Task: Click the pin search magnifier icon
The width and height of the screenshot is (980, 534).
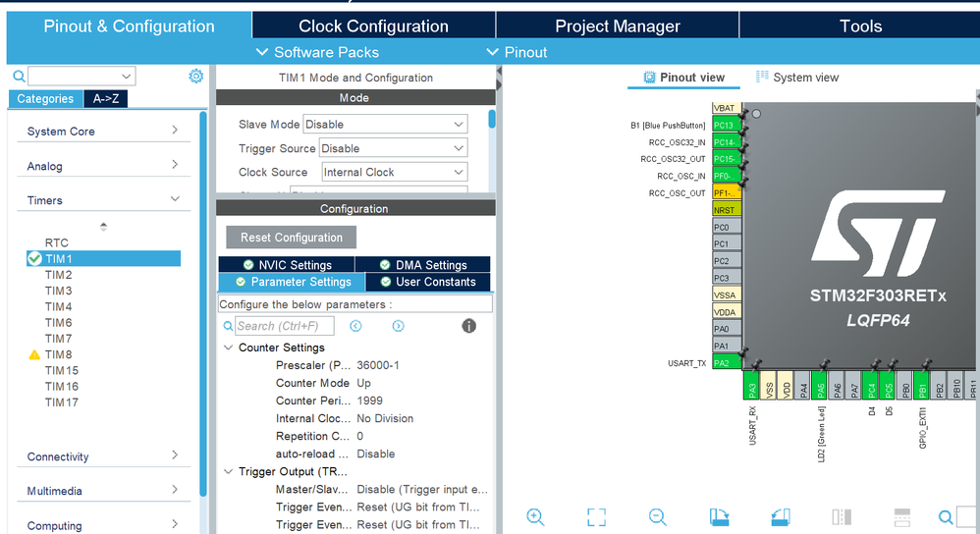Action: (946, 517)
